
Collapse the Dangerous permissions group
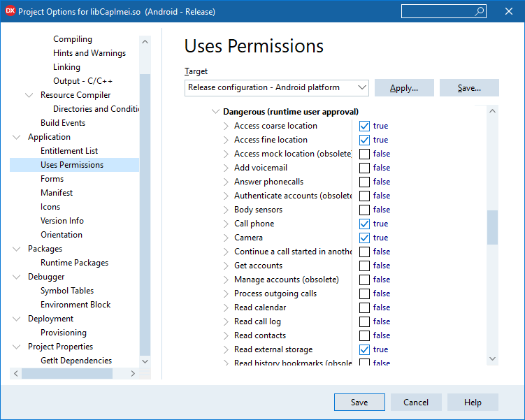215,112
